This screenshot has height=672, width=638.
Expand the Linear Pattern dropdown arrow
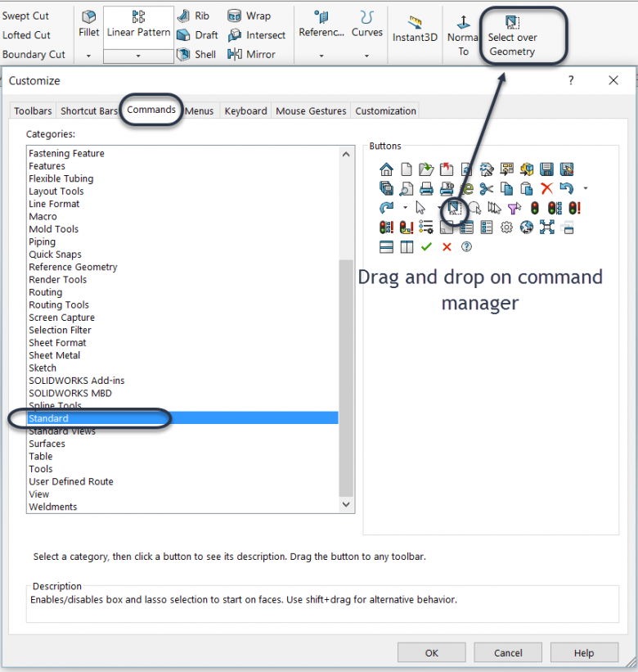tap(138, 56)
